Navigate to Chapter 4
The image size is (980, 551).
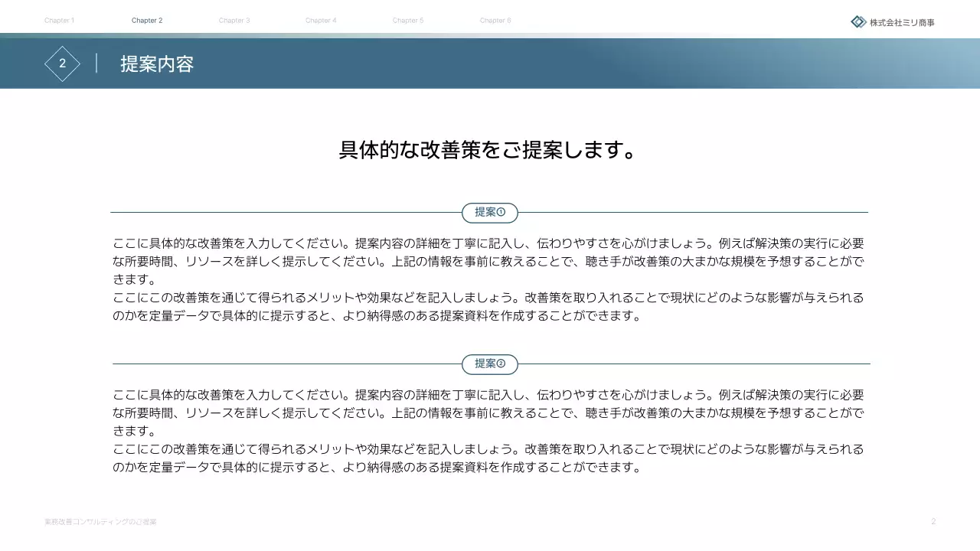321,21
